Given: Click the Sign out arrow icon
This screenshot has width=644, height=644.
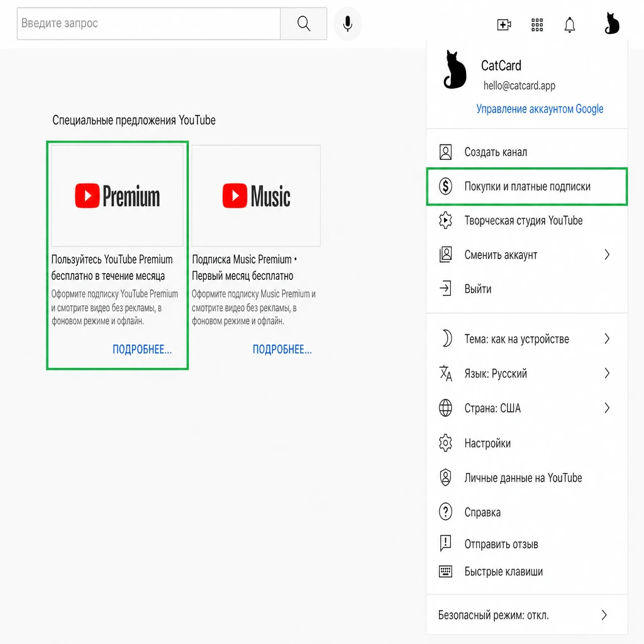Looking at the screenshot, I should [x=446, y=288].
